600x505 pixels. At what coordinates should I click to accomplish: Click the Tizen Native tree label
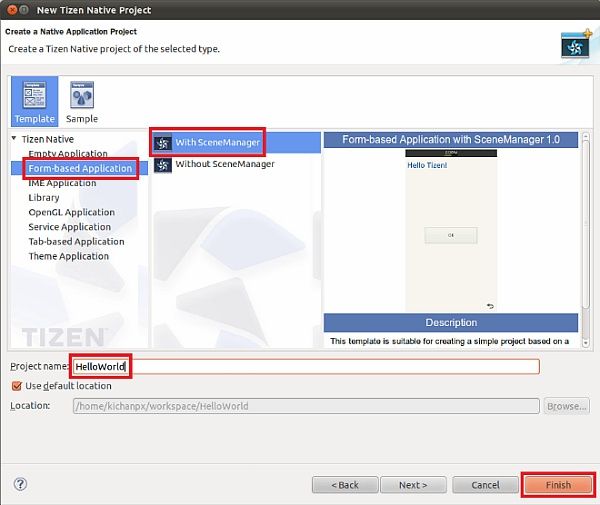(x=48, y=139)
